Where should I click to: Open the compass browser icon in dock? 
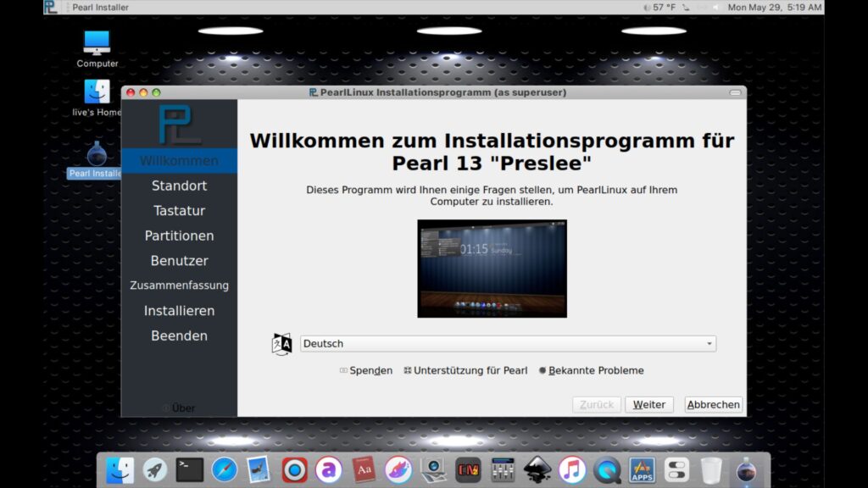point(224,470)
